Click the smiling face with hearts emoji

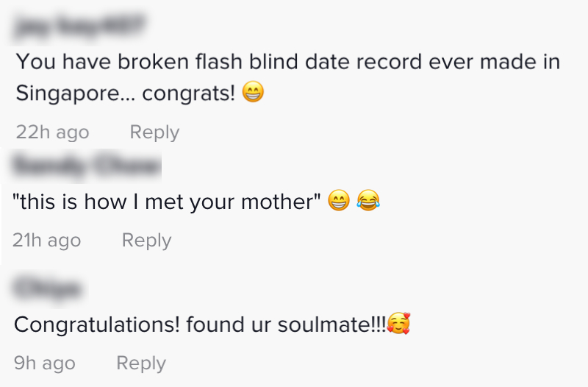(x=398, y=324)
